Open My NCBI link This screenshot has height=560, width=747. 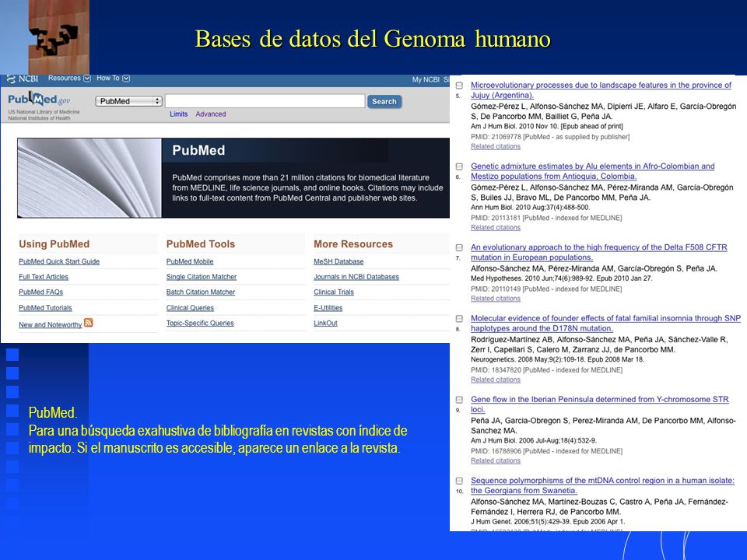coord(426,80)
